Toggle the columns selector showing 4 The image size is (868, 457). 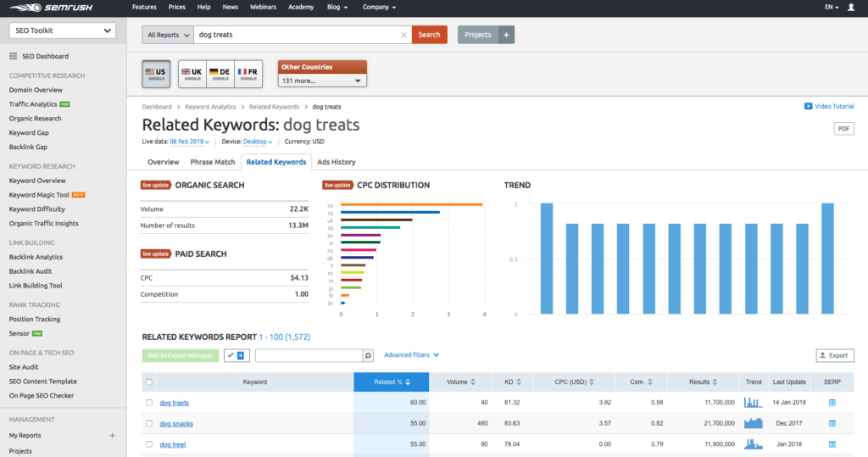tap(236, 355)
